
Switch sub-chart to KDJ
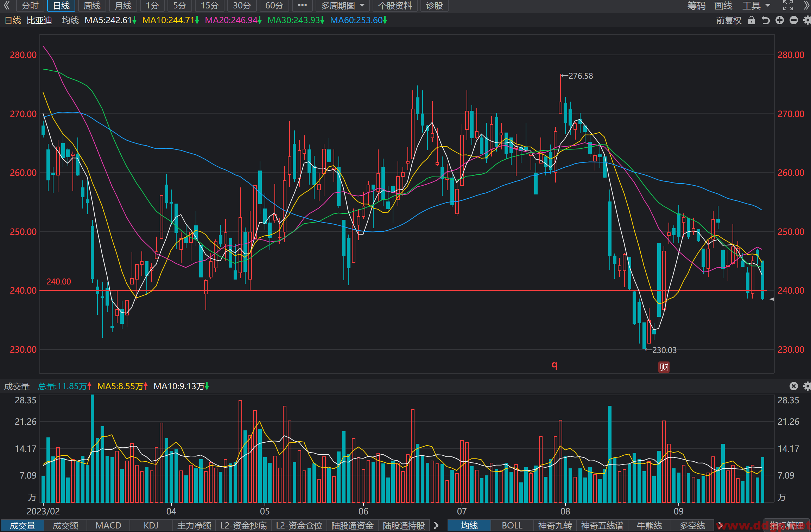point(151,526)
